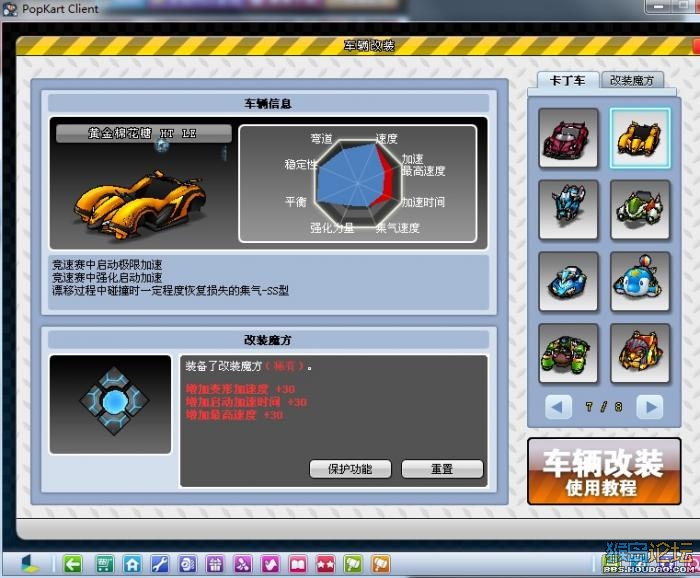Click the kart stats radar chart

click(358, 183)
